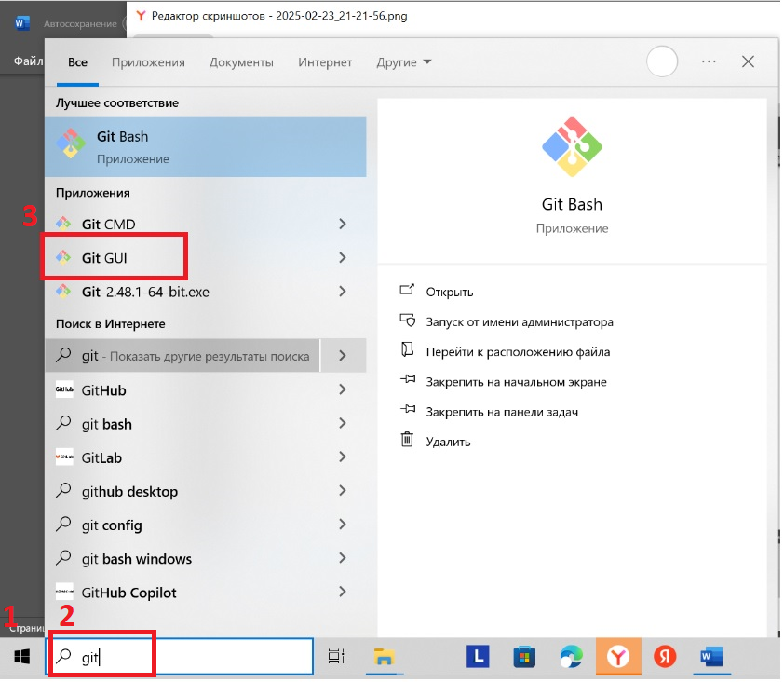This screenshot has height=682, width=784.
Task: Switch to Приложения search tab
Action: (x=148, y=62)
